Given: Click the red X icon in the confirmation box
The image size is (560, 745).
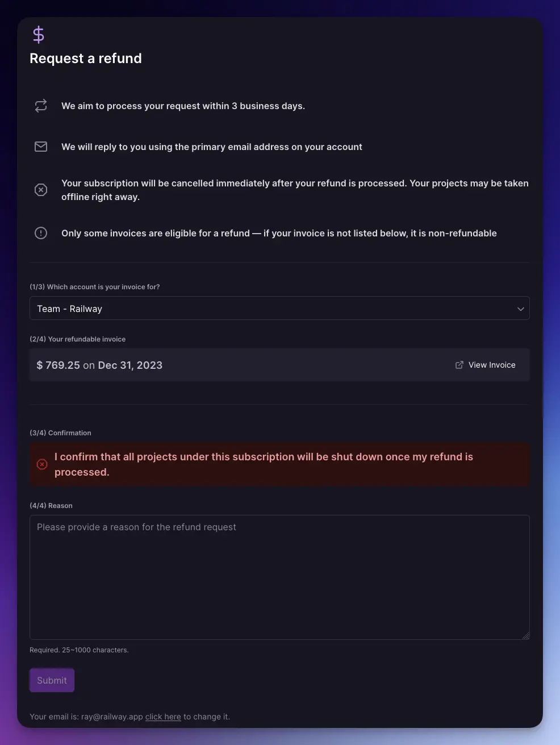Looking at the screenshot, I should tap(42, 464).
